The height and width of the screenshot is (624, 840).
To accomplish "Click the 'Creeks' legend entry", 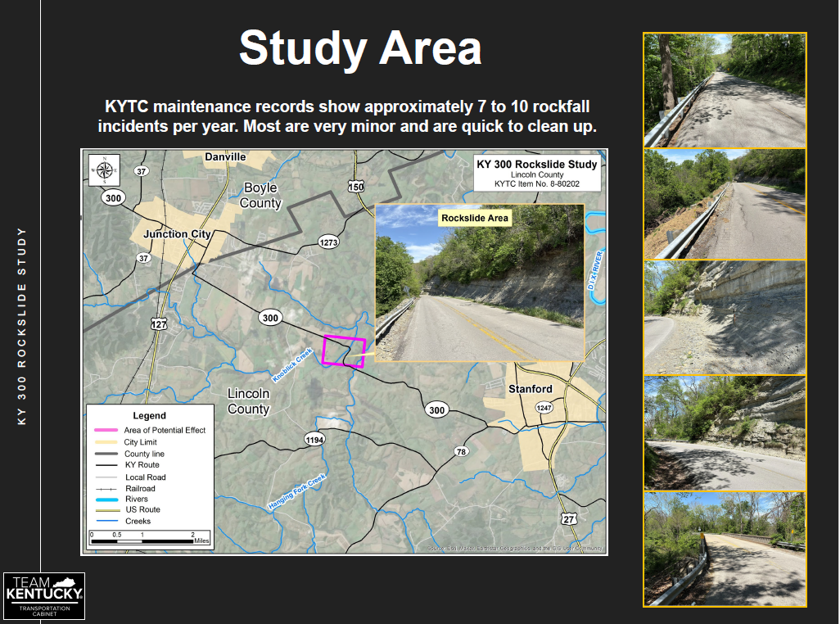I will (138, 521).
